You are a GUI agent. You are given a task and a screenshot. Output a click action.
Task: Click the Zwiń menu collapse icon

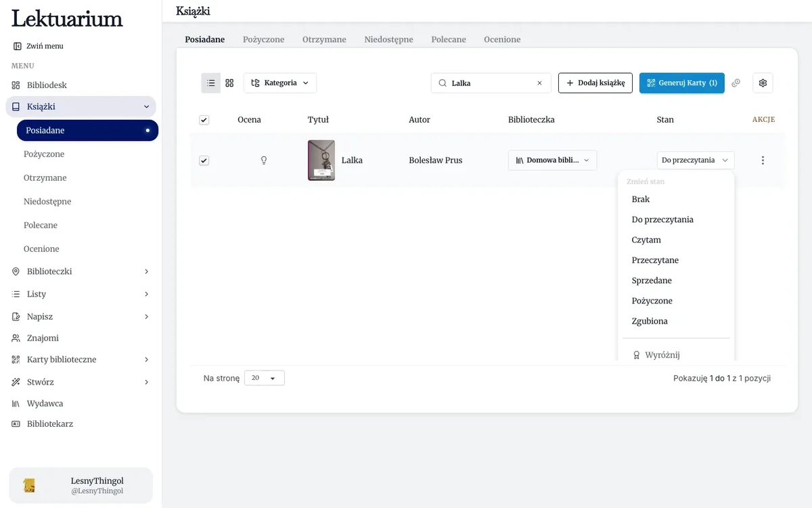tap(18, 46)
